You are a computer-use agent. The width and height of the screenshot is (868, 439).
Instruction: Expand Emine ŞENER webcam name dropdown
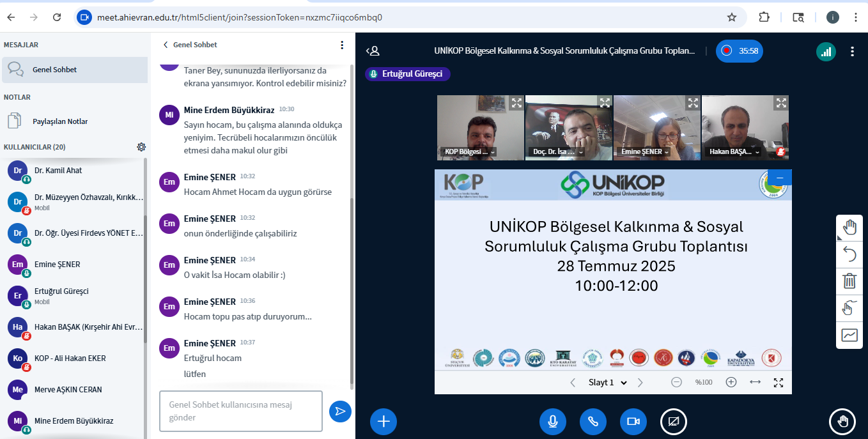tap(667, 152)
